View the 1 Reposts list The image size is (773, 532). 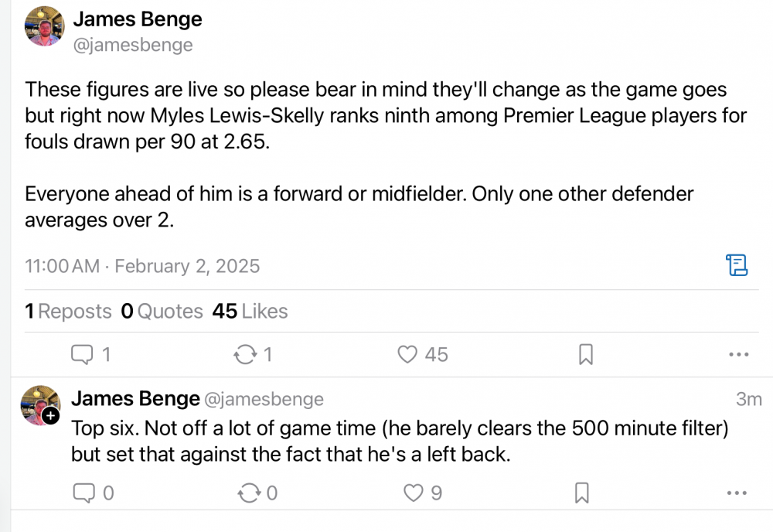68,312
